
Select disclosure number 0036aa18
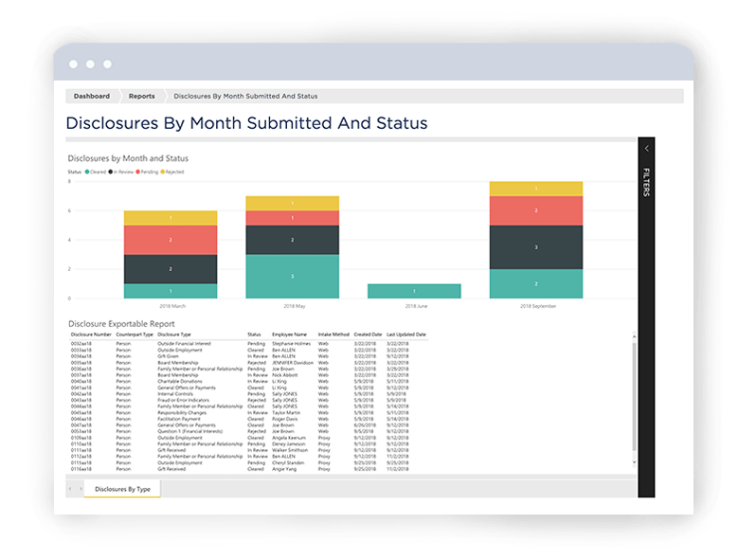(81, 370)
